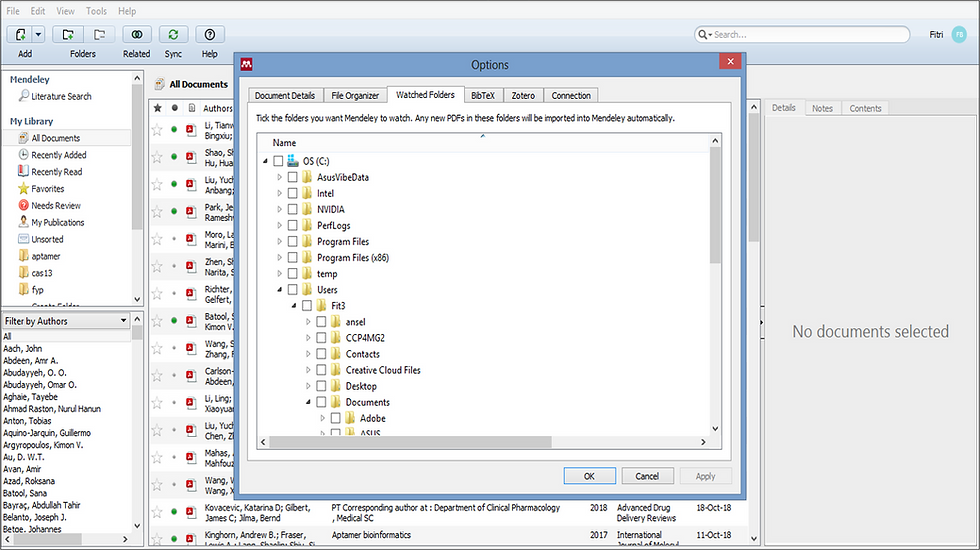The height and width of the screenshot is (550, 980).
Task: Click the read-status dot column header
Action: [174, 108]
